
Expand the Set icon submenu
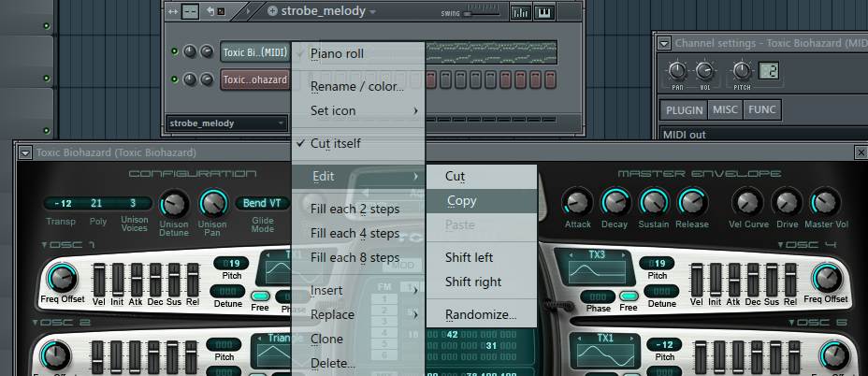click(x=358, y=110)
